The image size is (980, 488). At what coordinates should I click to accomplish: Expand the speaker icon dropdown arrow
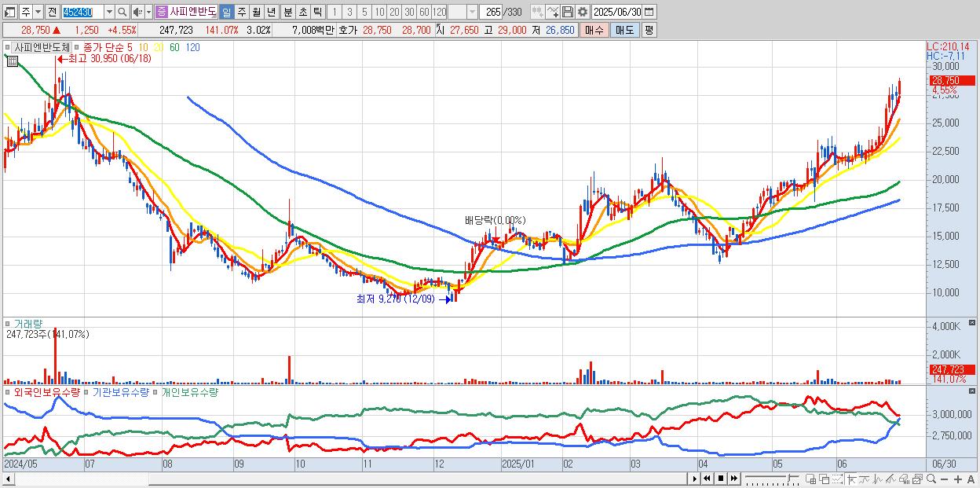tap(148, 12)
